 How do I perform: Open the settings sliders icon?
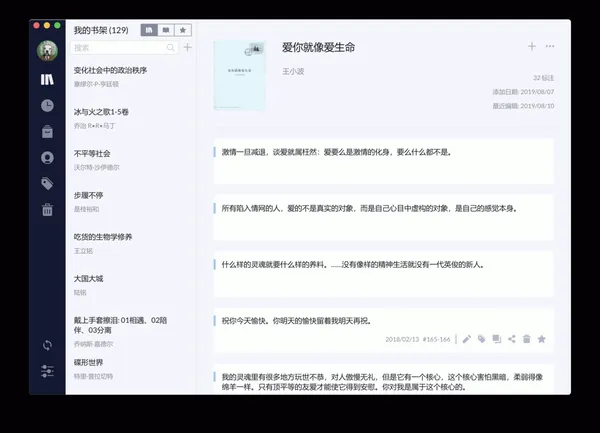coord(47,371)
